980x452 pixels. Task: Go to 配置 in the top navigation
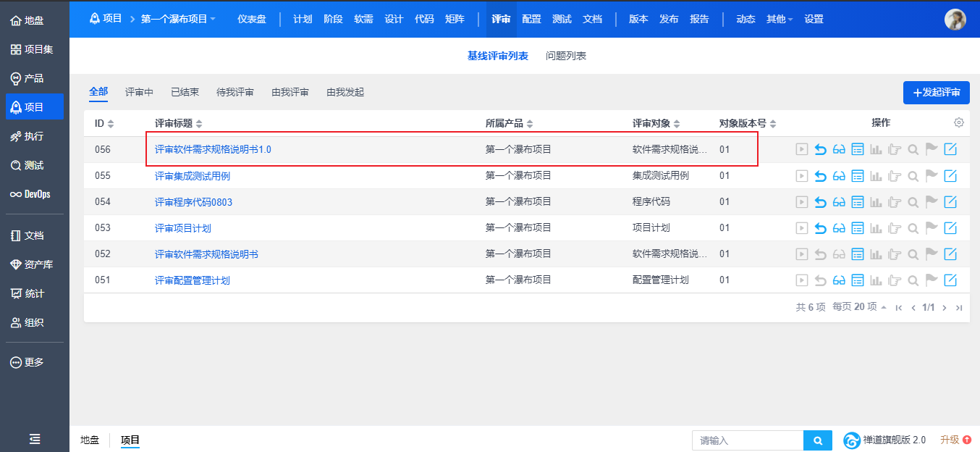tap(531, 19)
